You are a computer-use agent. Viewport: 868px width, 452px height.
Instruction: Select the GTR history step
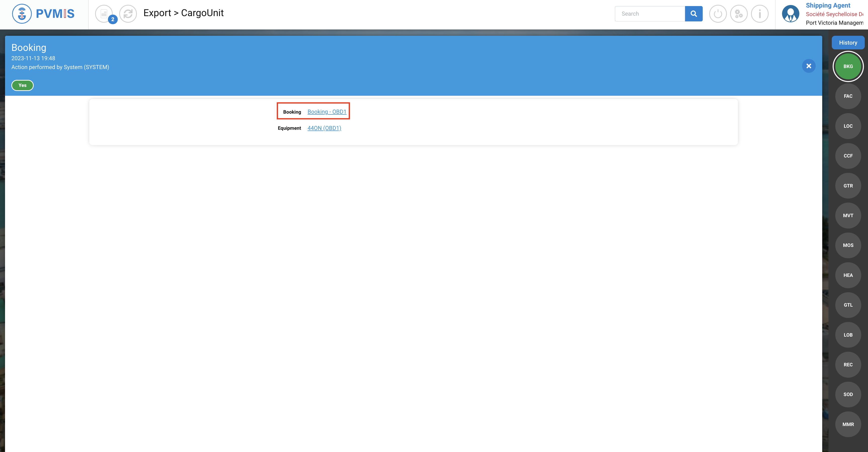click(848, 186)
